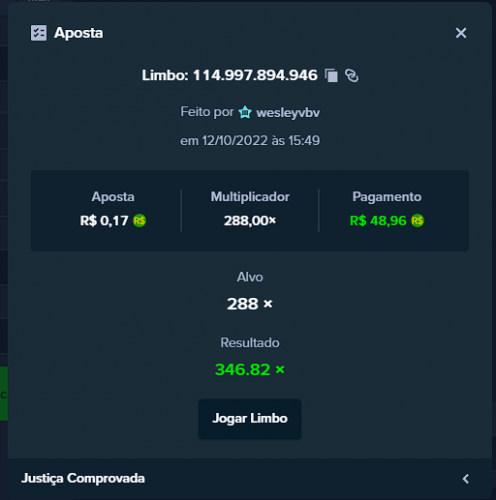Click the Jogar Limbo button
This screenshot has width=496, height=500.
250,419
